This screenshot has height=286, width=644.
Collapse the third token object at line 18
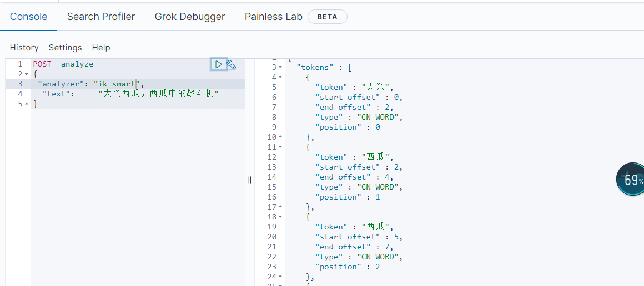(280, 217)
